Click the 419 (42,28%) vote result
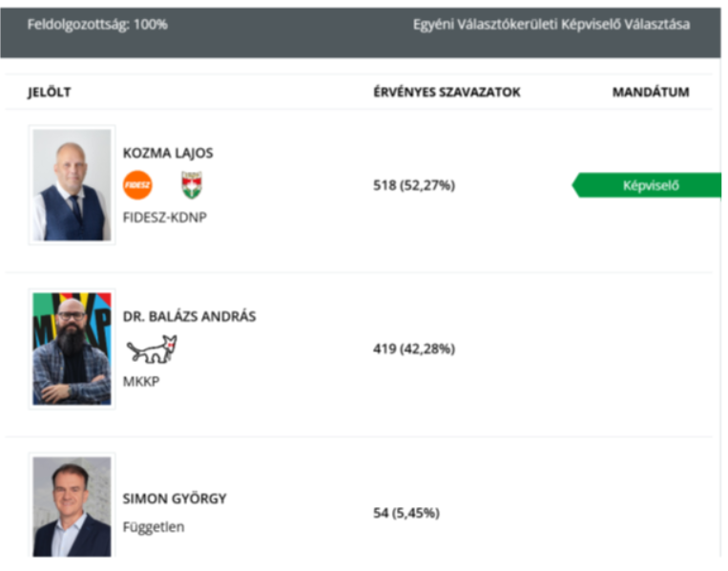Viewport: 728px width, 571px height. click(414, 349)
